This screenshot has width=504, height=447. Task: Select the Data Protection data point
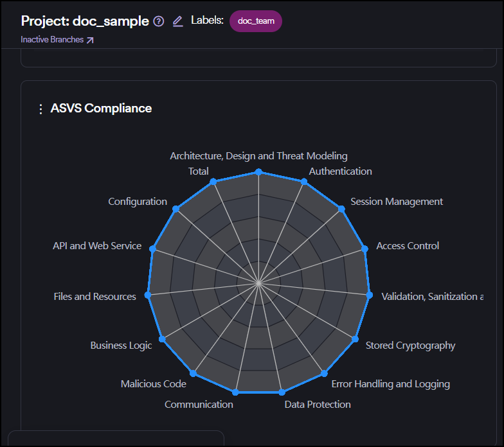point(281,392)
